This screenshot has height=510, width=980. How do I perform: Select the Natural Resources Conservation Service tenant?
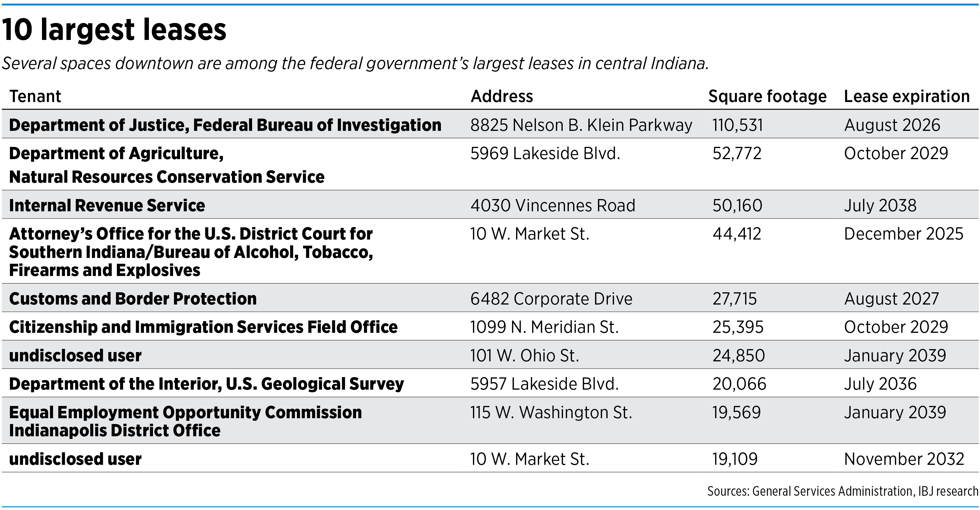click(167, 177)
